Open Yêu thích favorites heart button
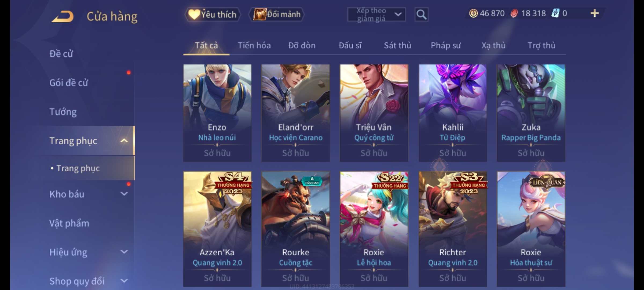The width and height of the screenshot is (644, 290). 213,14
